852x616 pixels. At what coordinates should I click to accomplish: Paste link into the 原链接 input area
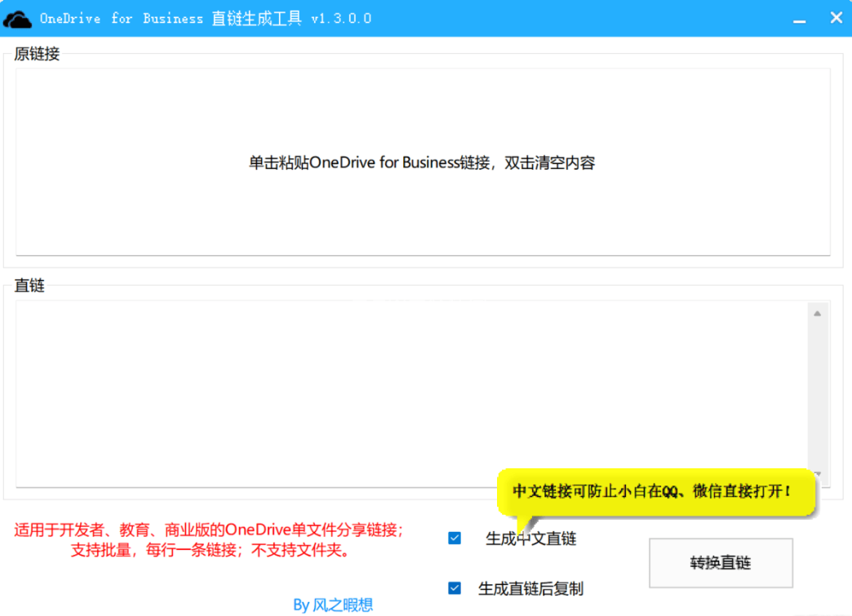423,162
